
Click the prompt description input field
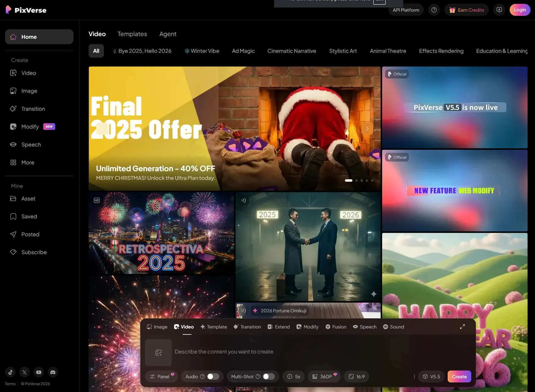coord(322,352)
